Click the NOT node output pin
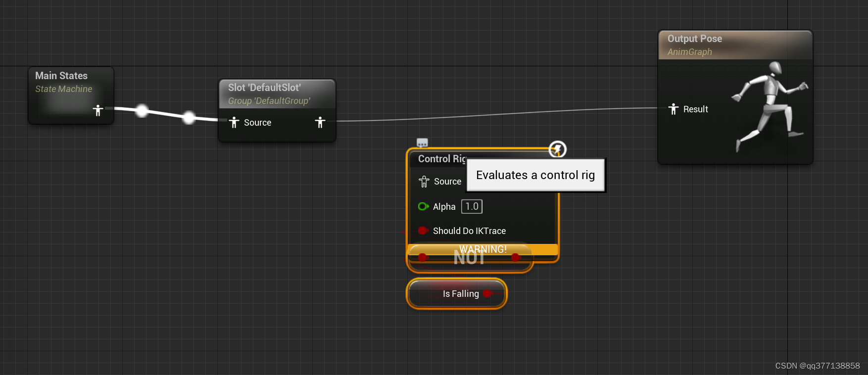 pyautogui.click(x=516, y=257)
